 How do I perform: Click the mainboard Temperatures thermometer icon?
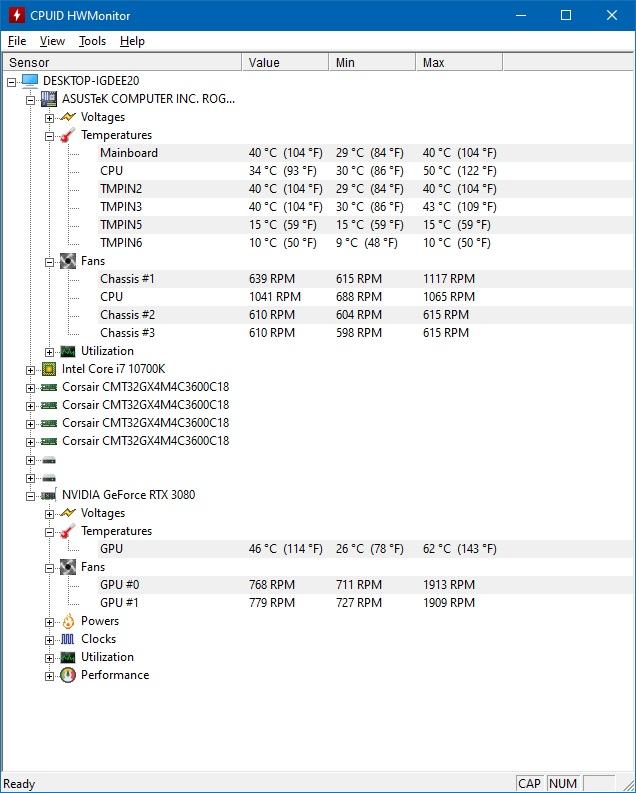pyautogui.click(x=68, y=135)
